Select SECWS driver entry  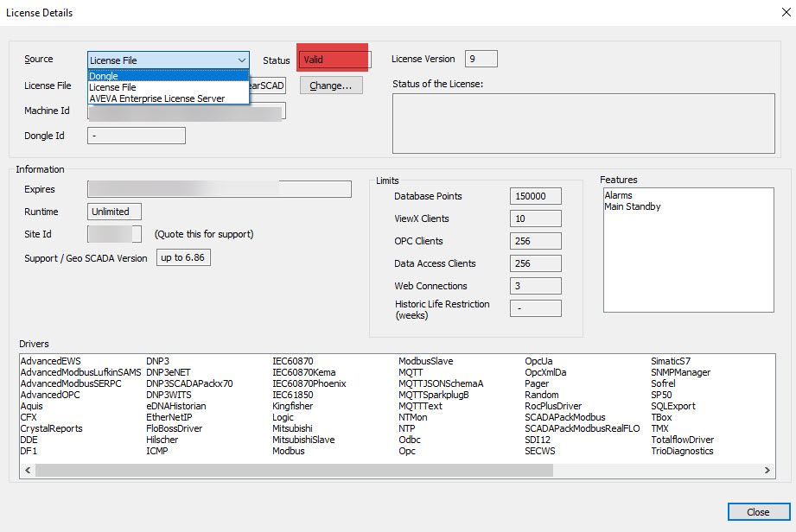(x=540, y=451)
